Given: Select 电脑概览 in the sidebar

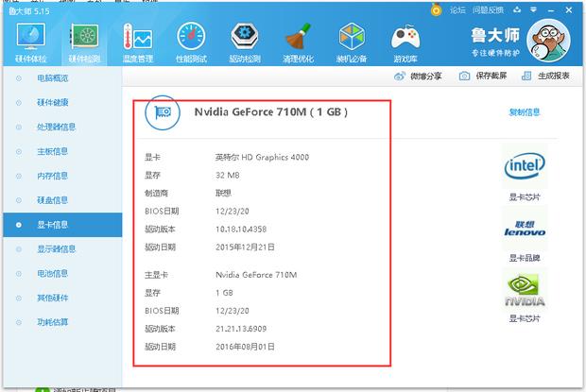Looking at the screenshot, I should (52, 77).
